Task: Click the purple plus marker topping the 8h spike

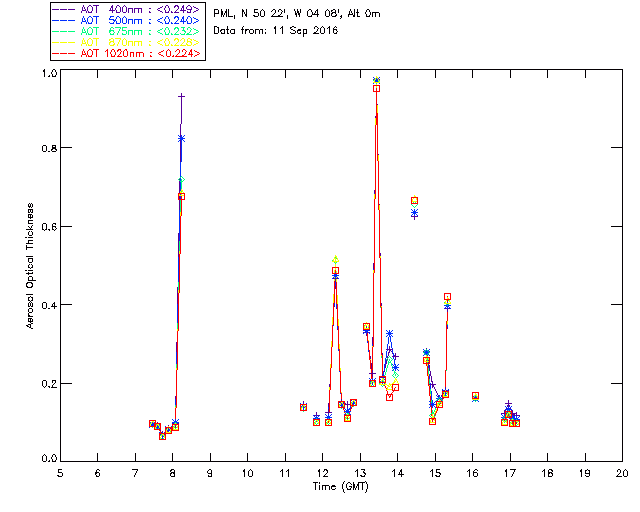Action: [x=181, y=96]
